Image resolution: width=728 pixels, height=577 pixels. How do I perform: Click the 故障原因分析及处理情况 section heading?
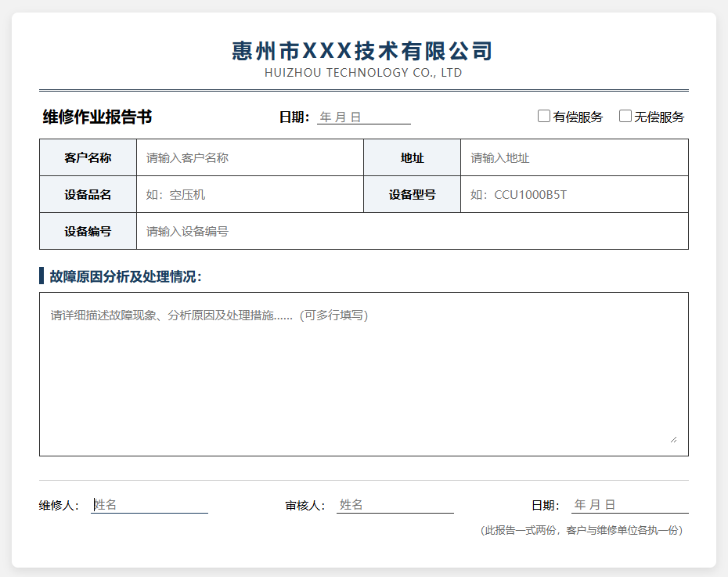pyautogui.click(x=125, y=276)
